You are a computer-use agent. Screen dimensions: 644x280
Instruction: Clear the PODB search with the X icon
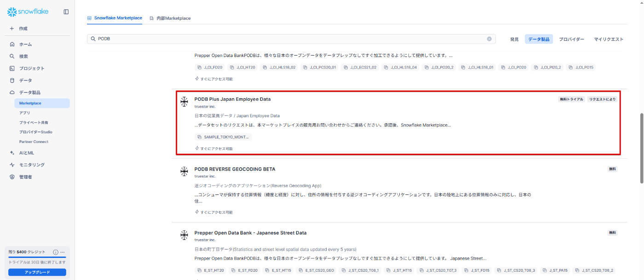point(489,39)
